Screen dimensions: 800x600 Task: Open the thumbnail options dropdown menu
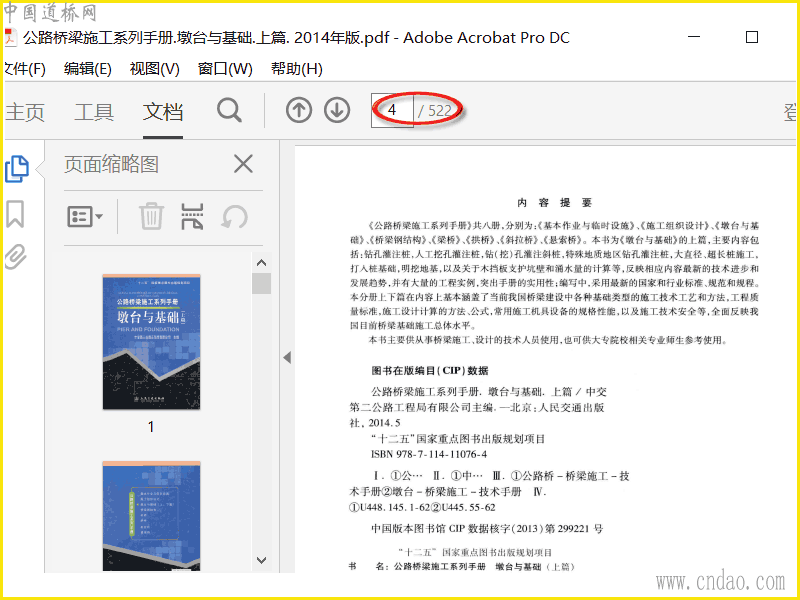[x=85, y=217]
